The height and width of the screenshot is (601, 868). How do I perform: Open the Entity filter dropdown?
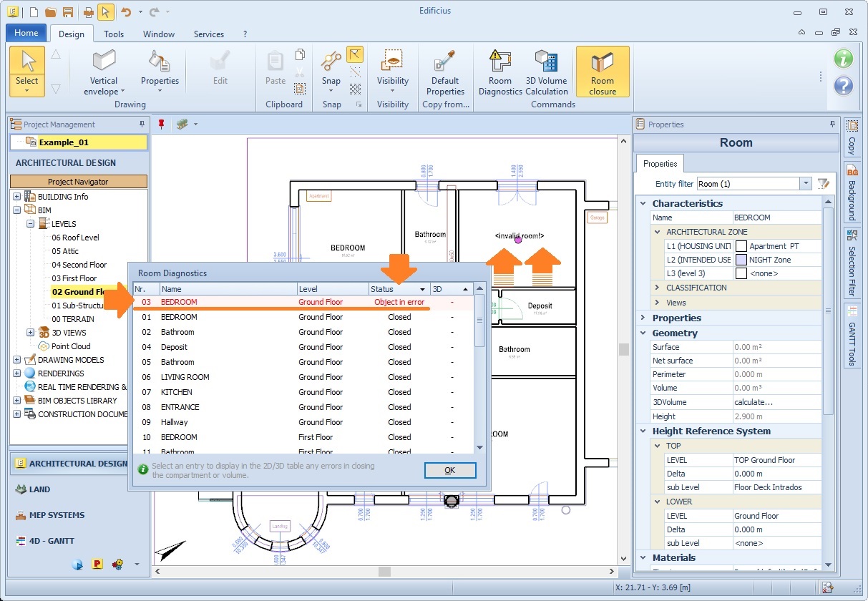[x=806, y=184]
